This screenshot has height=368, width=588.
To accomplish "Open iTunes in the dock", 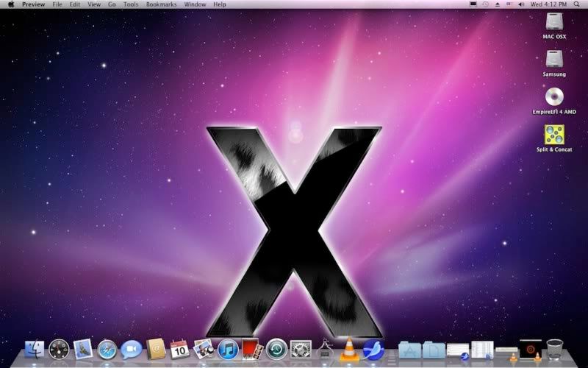I will point(228,350).
